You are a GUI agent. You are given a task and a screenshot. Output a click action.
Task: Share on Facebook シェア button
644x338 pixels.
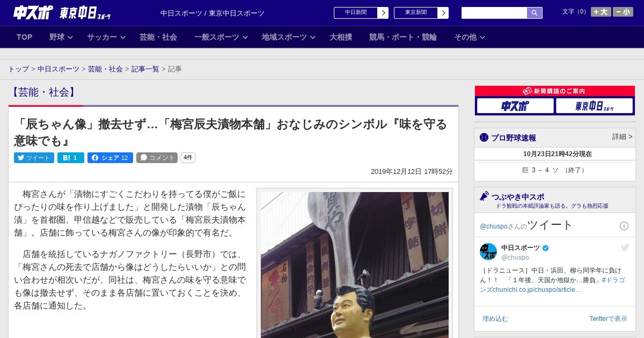point(110,158)
